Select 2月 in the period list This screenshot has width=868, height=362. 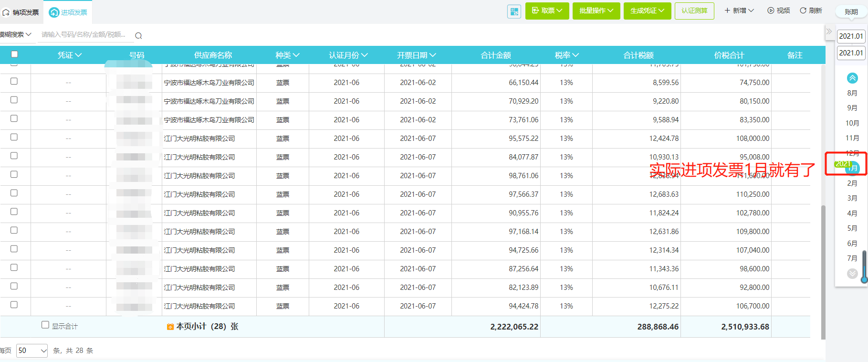coord(852,183)
